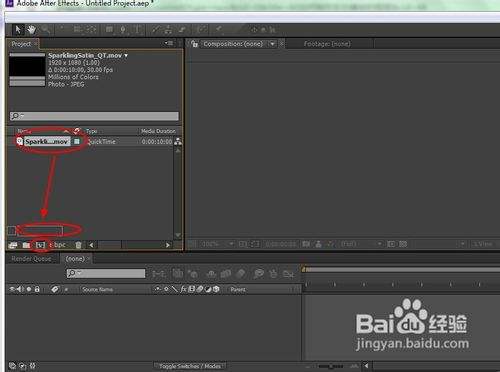
Task: Click the 8 bpc color depth button
Action: click(59, 245)
